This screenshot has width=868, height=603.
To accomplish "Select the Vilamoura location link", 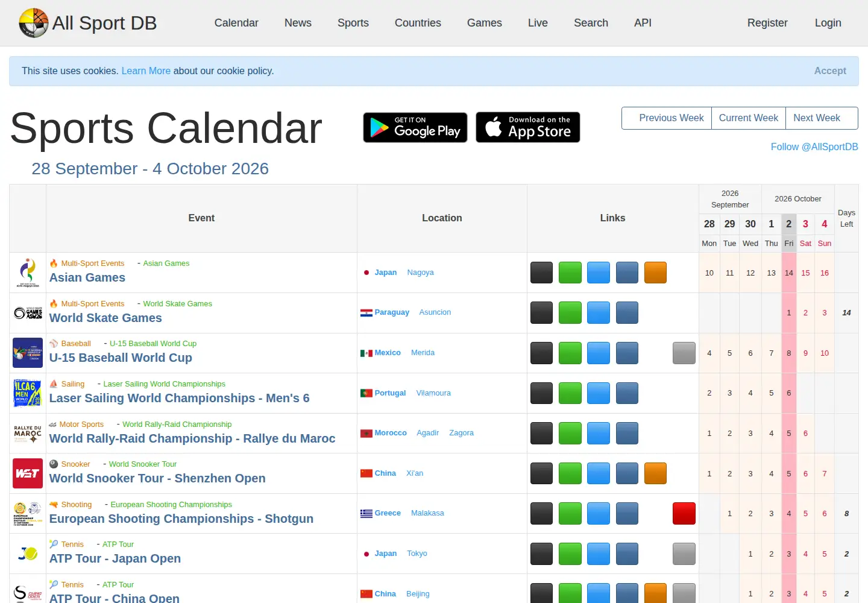I will 433,393.
